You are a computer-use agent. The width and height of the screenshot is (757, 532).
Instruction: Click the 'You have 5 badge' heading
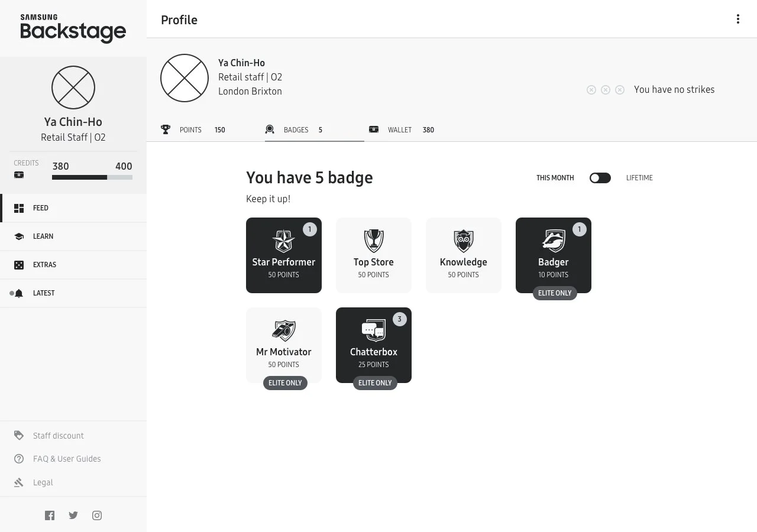point(309,177)
